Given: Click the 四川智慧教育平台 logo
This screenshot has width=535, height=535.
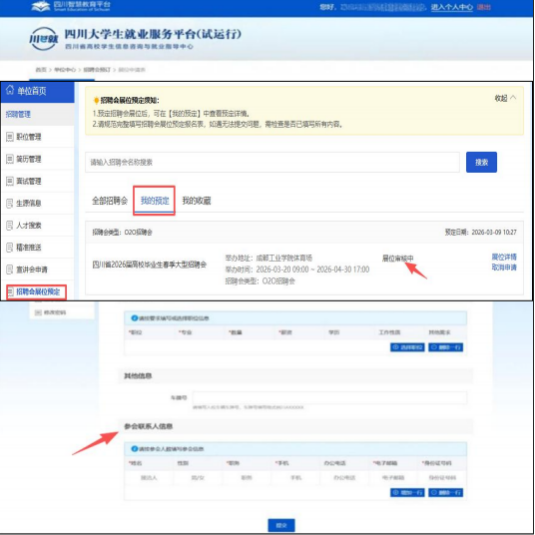Looking at the screenshot, I should [71, 6].
